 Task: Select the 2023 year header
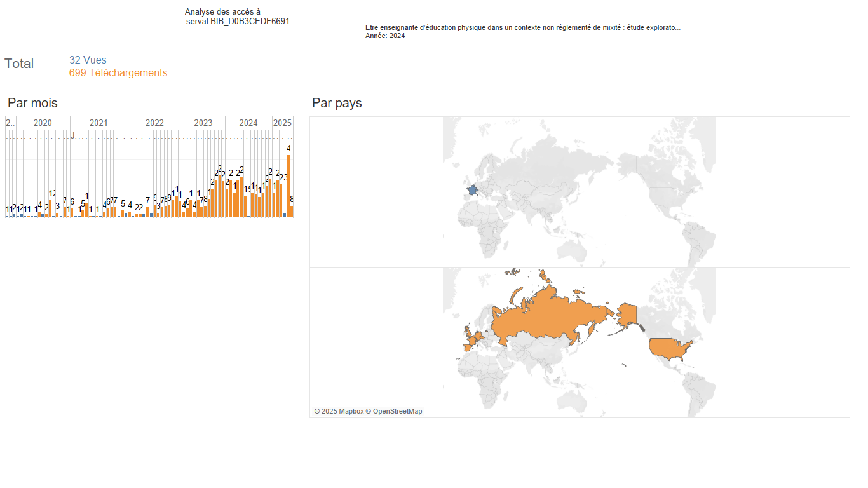tap(203, 123)
